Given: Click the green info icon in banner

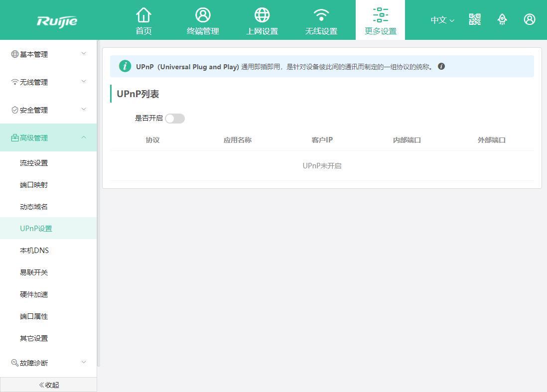Looking at the screenshot, I should tap(125, 66).
